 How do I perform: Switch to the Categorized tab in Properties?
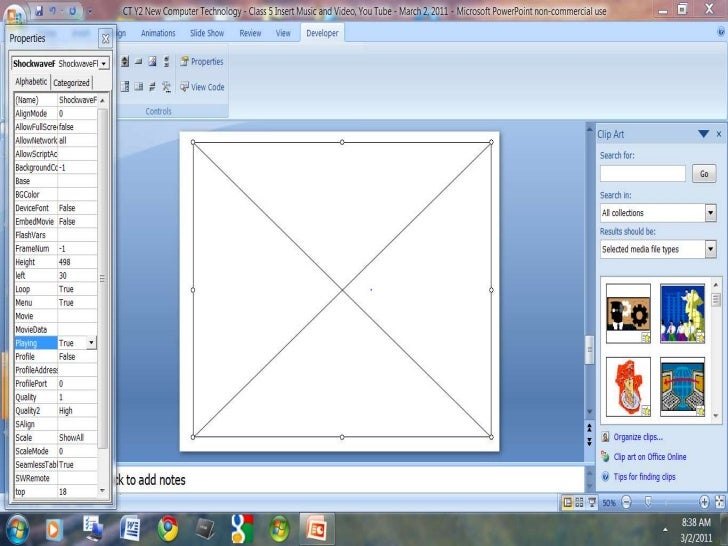(x=71, y=83)
